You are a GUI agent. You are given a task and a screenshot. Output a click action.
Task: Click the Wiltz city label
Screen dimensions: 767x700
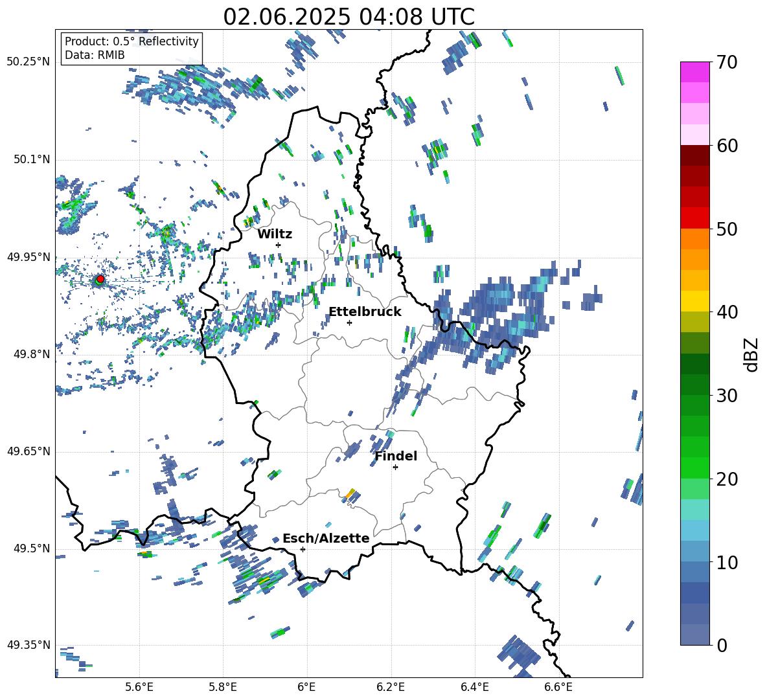(275, 234)
